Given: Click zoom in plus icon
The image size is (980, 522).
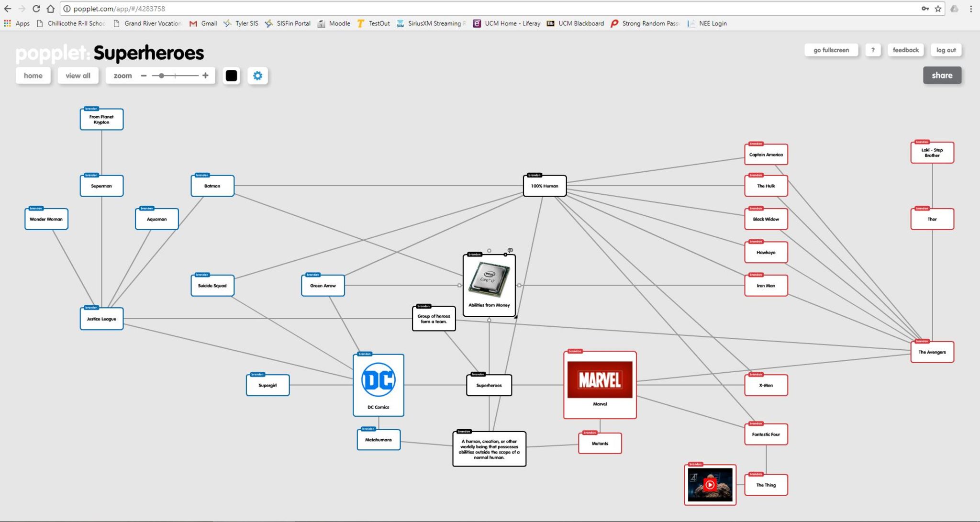Looking at the screenshot, I should tap(205, 76).
